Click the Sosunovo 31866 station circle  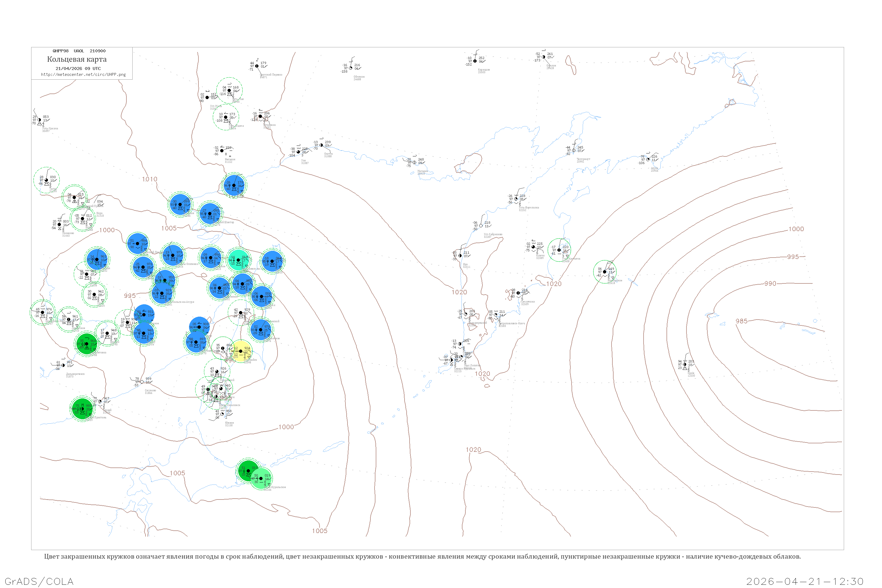pyautogui.click(x=142, y=382)
